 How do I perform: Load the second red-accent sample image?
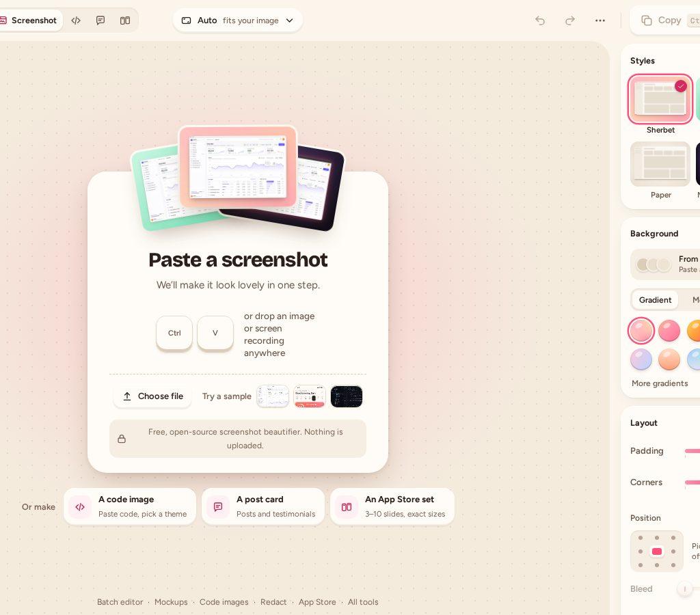310,396
